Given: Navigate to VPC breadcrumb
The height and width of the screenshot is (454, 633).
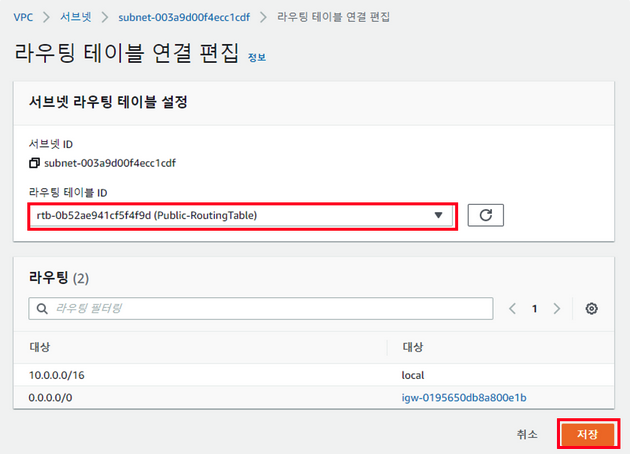Looking at the screenshot, I should [x=24, y=18].
